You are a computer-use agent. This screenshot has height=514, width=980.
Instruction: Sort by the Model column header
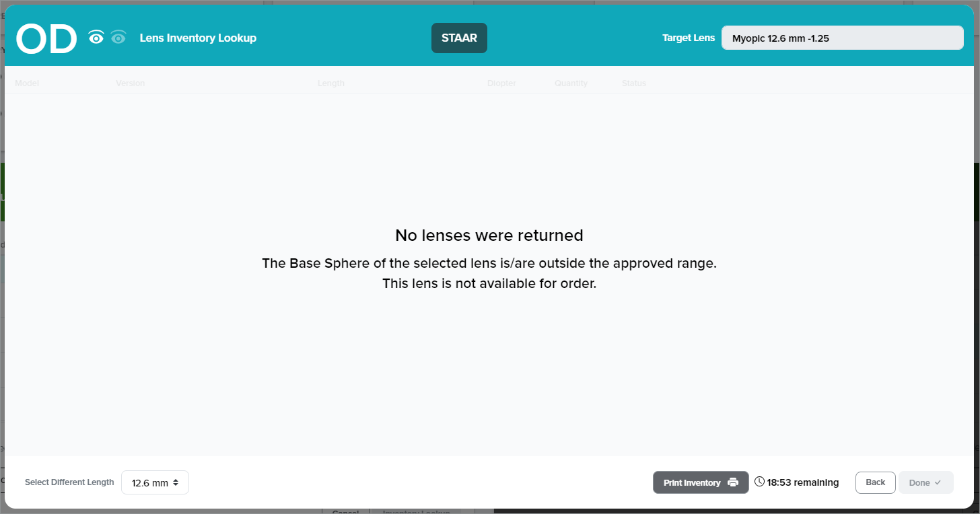(x=27, y=83)
